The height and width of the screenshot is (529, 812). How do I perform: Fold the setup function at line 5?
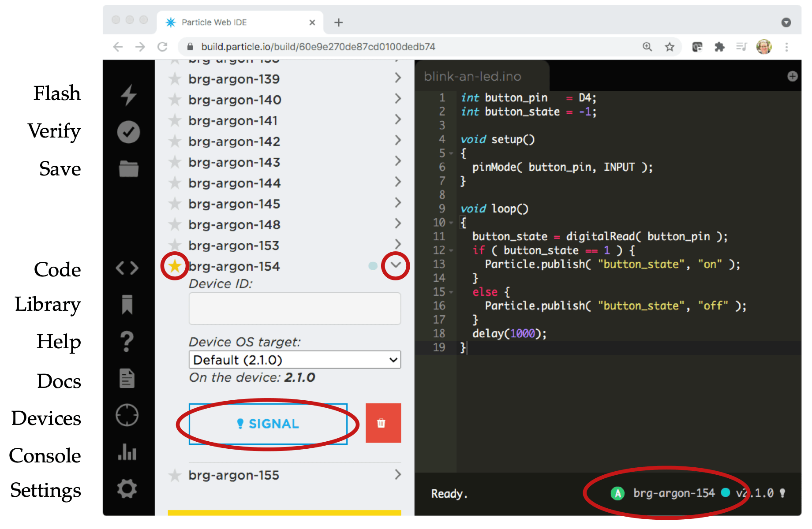(x=451, y=153)
